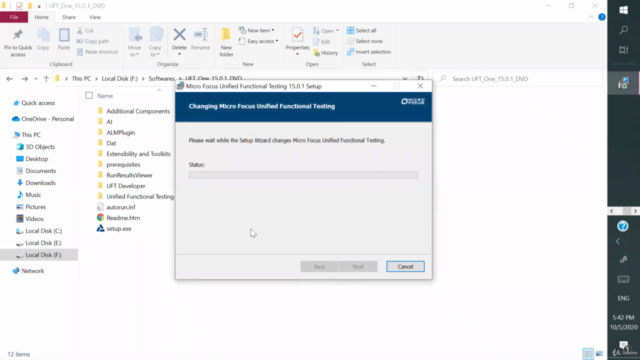Click Select none in ribbon
The width and height of the screenshot is (640, 360).
pos(365,41)
